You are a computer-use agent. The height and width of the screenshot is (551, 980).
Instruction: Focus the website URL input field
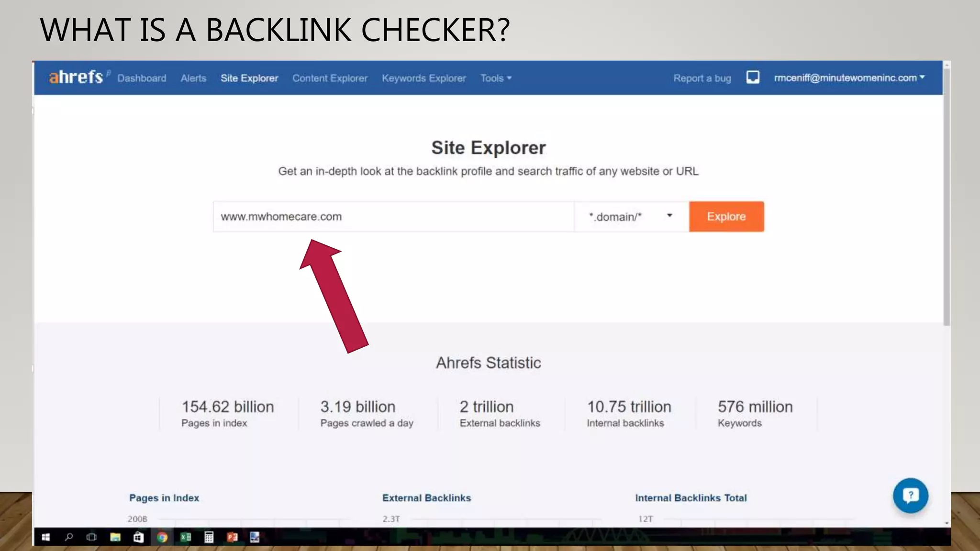[x=393, y=217]
